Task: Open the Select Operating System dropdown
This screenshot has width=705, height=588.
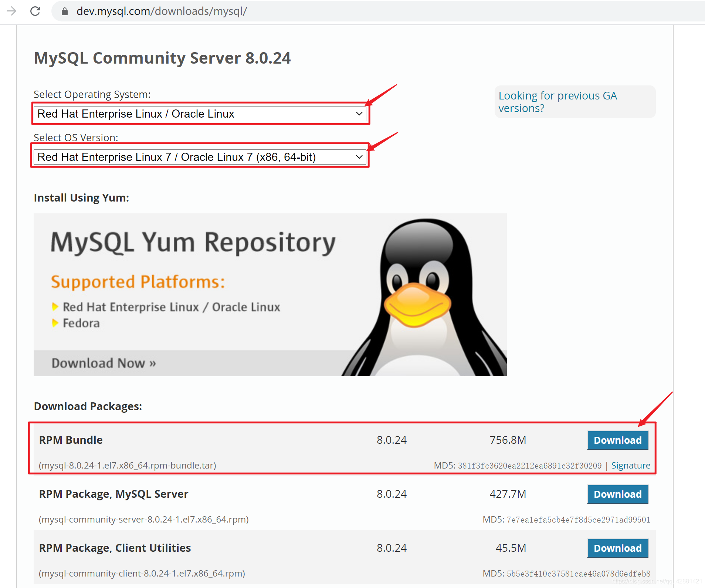Action: click(x=200, y=114)
